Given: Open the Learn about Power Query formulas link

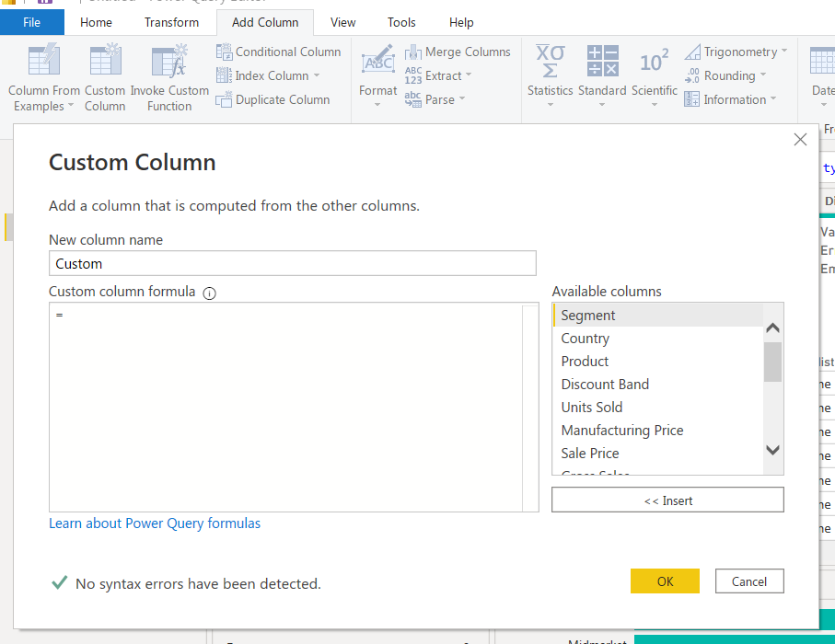Looking at the screenshot, I should coord(155,522).
